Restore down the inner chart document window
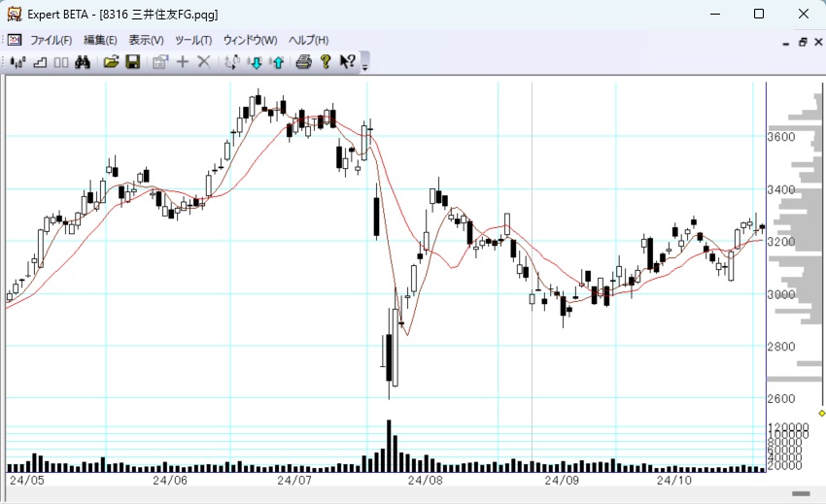The width and height of the screenshot is (826, 504). coord(803,42)
